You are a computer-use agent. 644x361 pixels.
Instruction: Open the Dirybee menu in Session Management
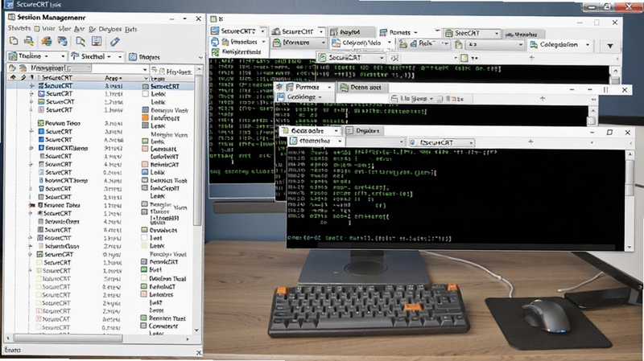click(x=110, y=29)
